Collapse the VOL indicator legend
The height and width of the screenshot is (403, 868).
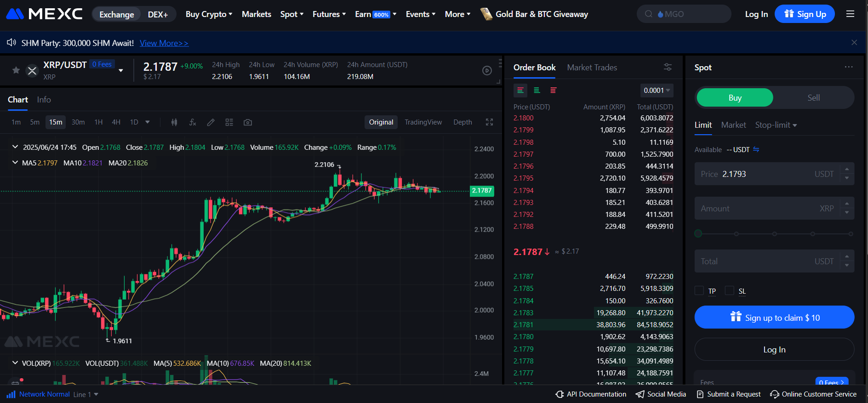coord(15,363)
